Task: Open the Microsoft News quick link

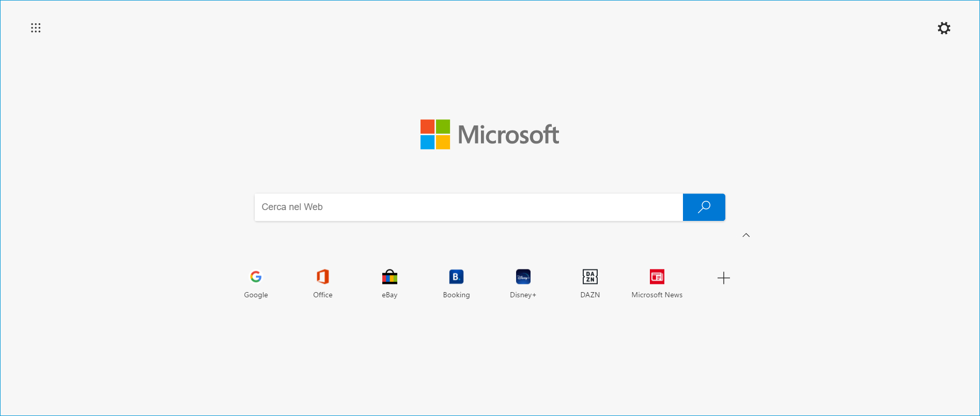Action: tap(657, 283)
